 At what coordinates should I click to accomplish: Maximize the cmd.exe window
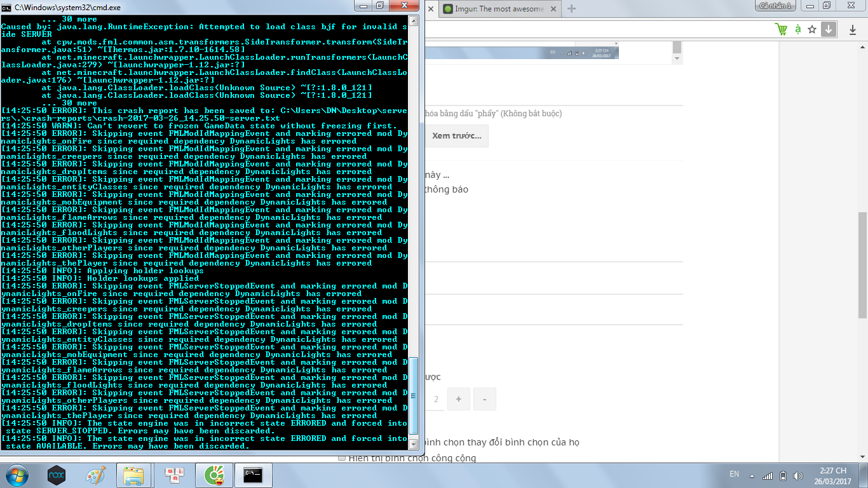coord(380,6)
